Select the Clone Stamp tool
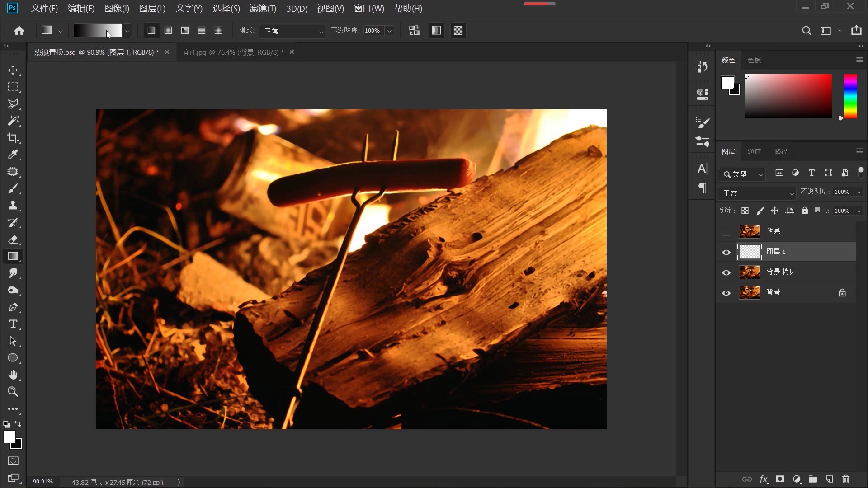Screen dimensions: 868x488 point(13,206)
